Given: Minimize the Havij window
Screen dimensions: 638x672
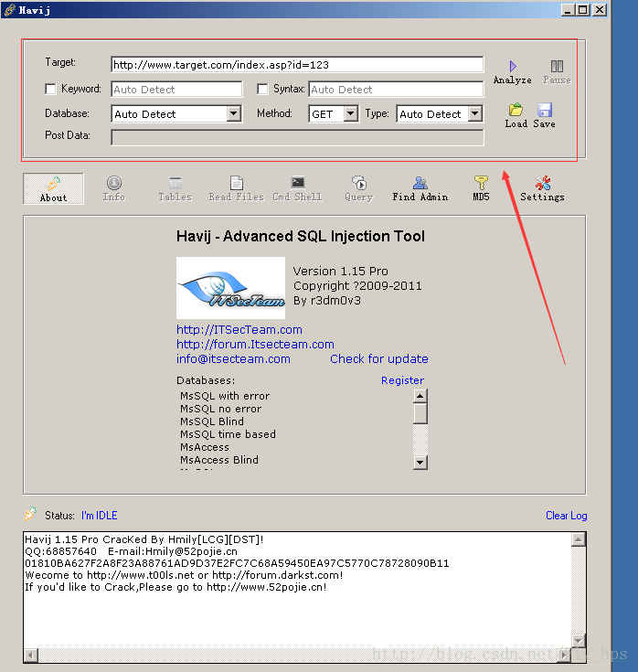Looking at the screenshot, I should click(568, 10).
